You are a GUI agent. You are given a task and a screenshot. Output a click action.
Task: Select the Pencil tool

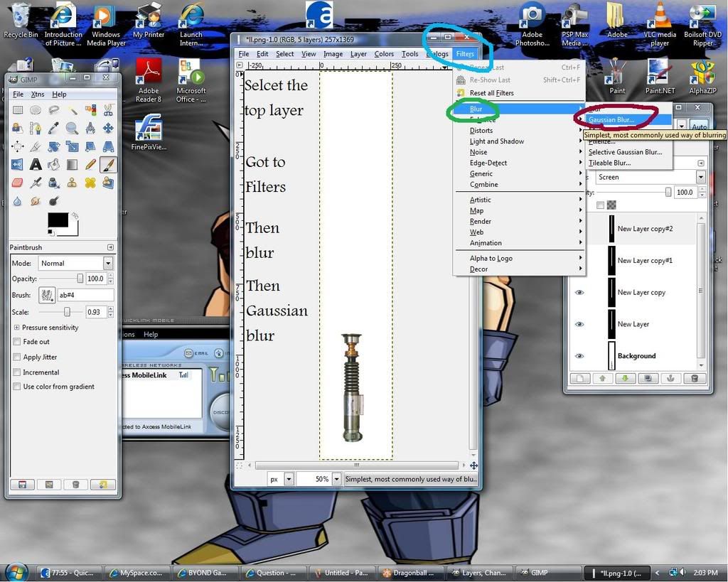tap(90, 165)
